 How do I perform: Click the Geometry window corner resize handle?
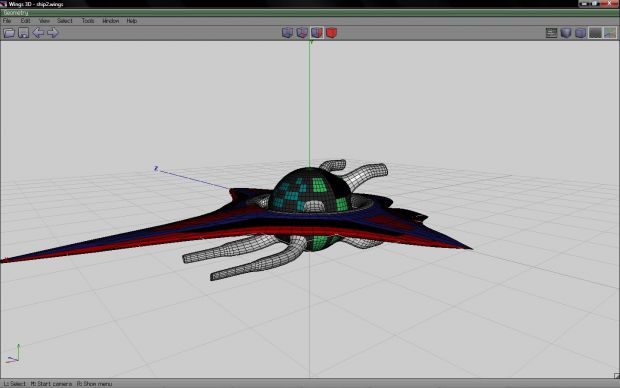point(616,376)
